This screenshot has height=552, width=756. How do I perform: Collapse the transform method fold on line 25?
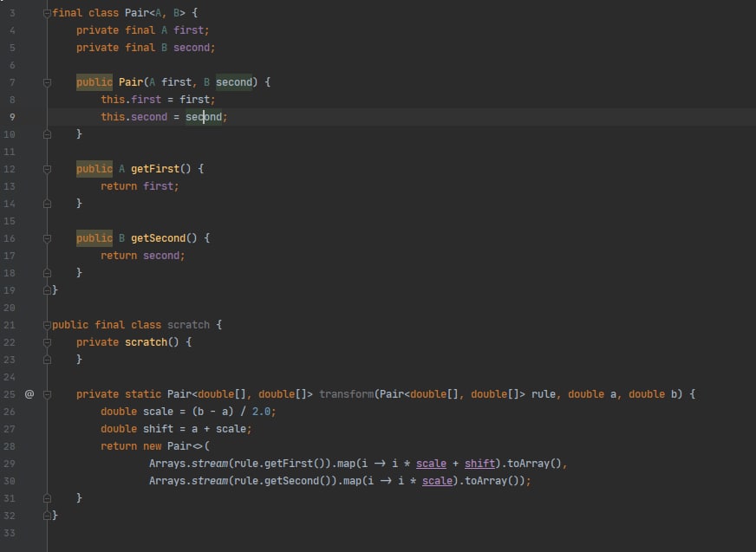(47, 394)
